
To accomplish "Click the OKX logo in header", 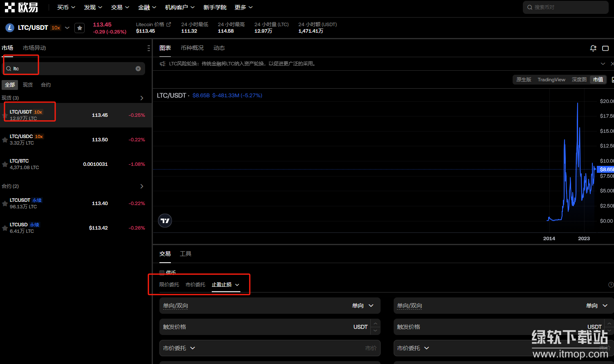I will (22, 7).
